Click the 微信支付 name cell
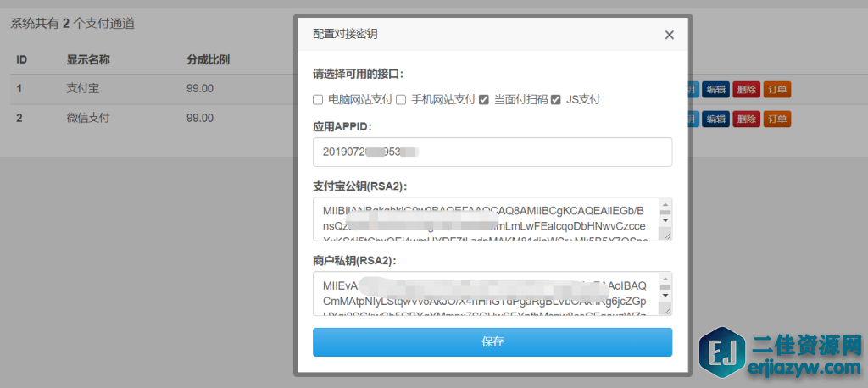868x388 pixels. 88,118
